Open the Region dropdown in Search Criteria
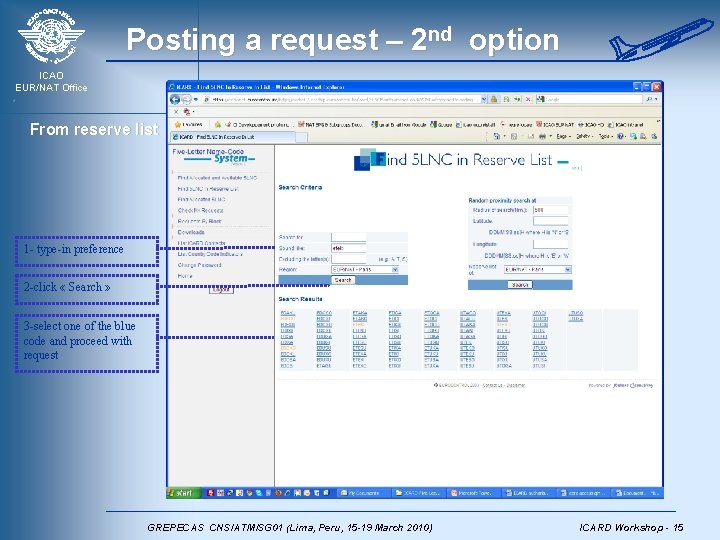The height and width of the screenshot is (540, 720). click(365, 270)
